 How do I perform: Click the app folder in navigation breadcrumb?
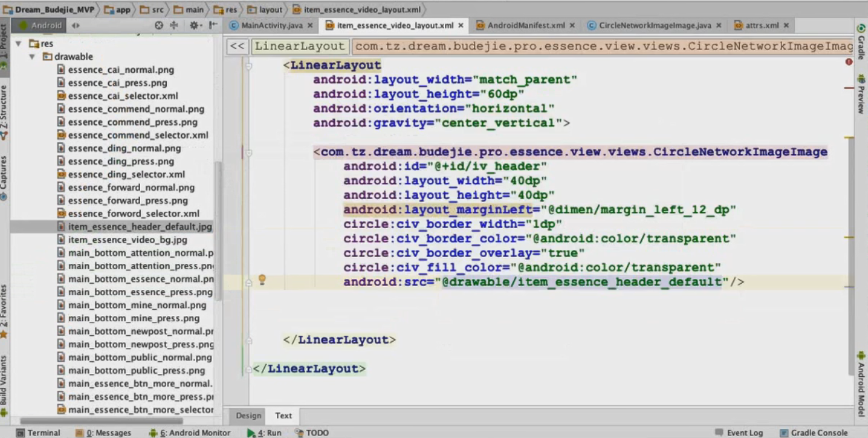[x=117, y=10]
